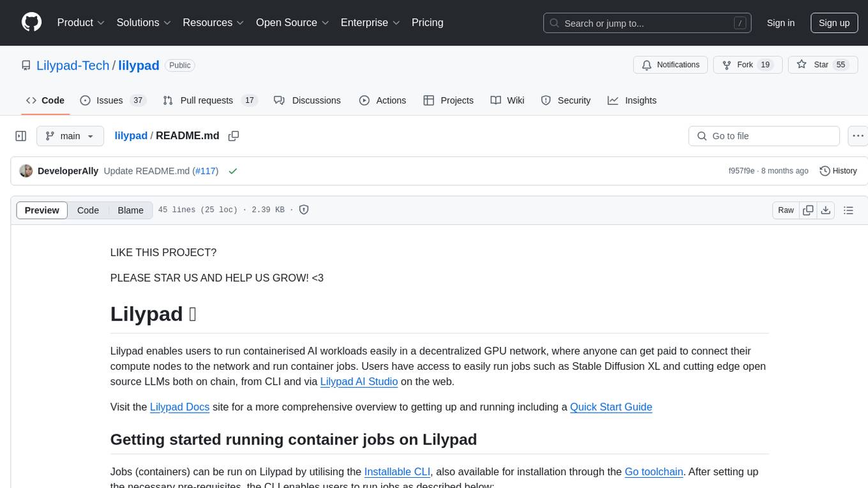Expand the Open Source menu
Viewport: 868px width, 488px height.
[292, 22]
